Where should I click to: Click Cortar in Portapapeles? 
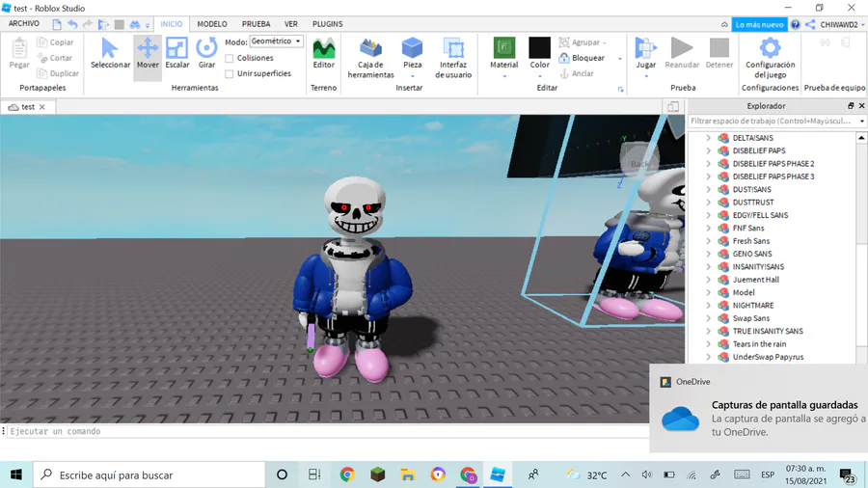(x=55, y=58)
